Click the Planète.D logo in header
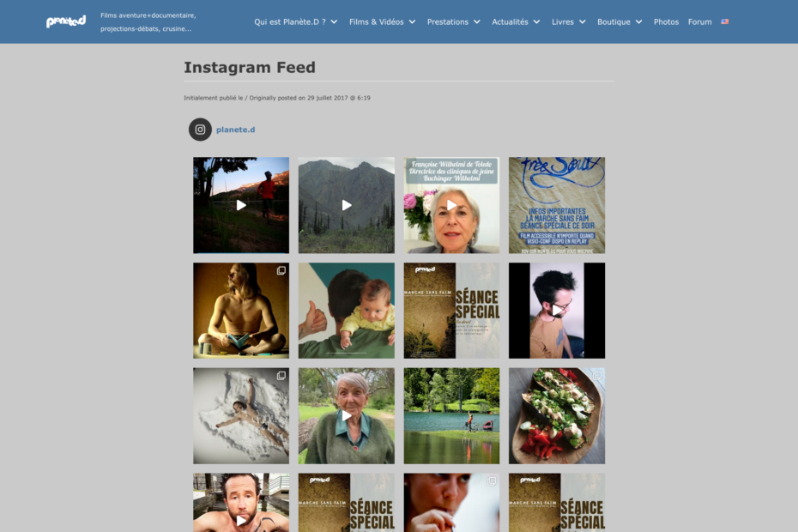This screenshot has width=798, height=532. pos(66,21)
